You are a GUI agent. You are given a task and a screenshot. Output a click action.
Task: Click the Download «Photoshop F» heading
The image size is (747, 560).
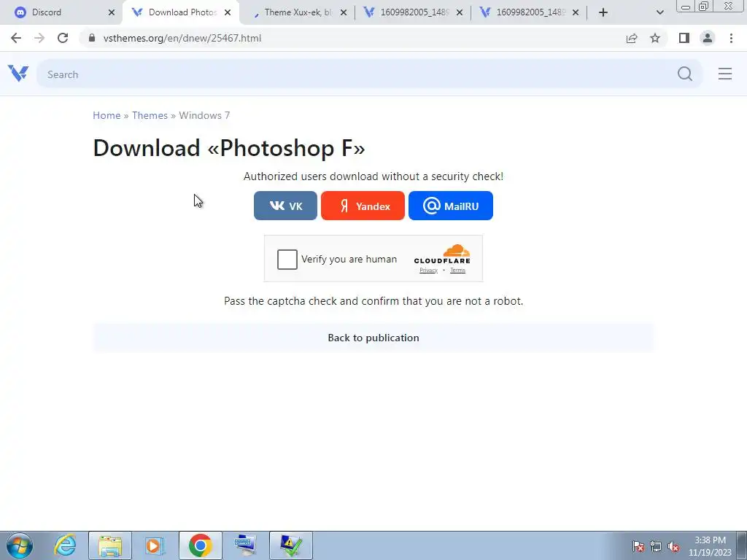point(229,147)
